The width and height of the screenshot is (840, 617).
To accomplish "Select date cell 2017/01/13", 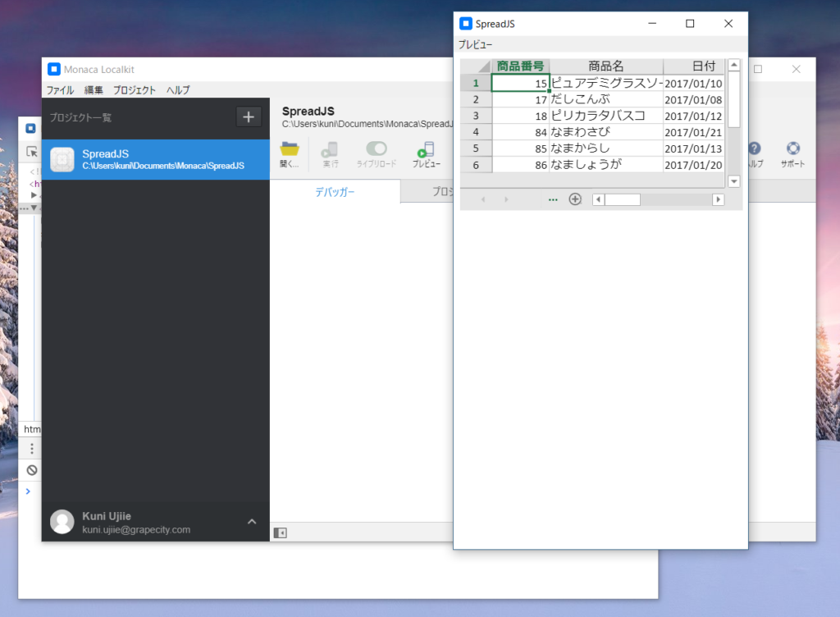I will [x=694, y=149].
